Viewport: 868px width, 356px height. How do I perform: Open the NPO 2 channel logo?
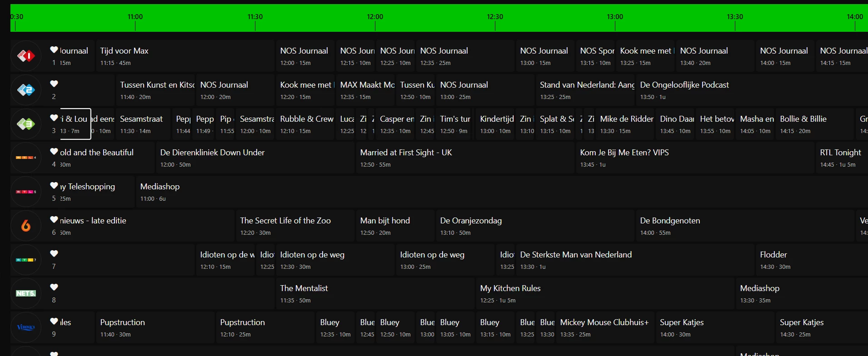26,90
